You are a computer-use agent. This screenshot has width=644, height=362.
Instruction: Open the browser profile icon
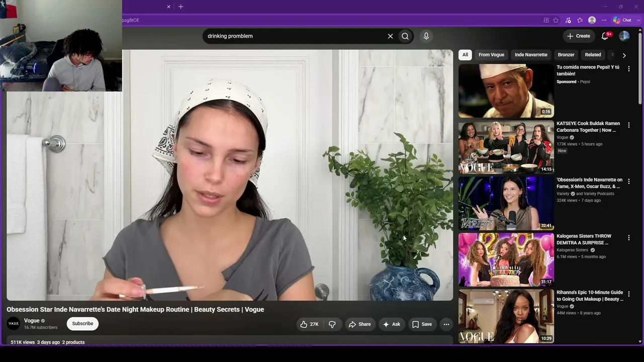[x=592, y=20]
